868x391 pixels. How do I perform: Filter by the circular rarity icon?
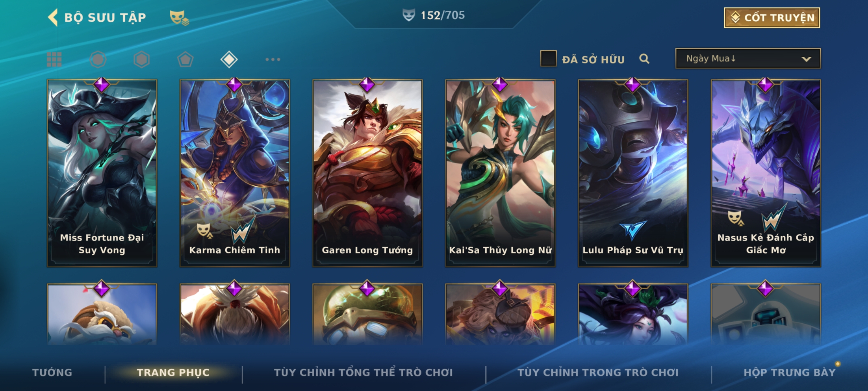click(98, 59)
